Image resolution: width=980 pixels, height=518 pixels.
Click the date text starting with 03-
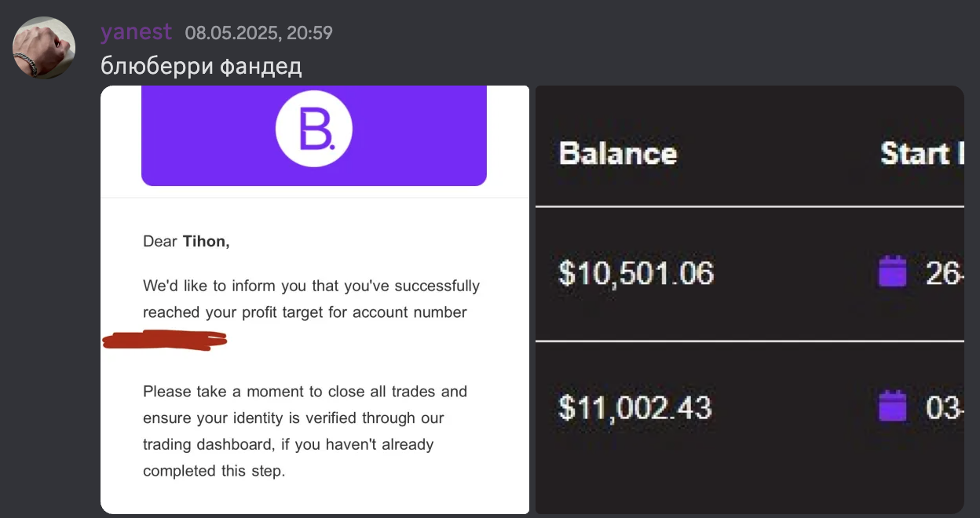coord(945,408)
